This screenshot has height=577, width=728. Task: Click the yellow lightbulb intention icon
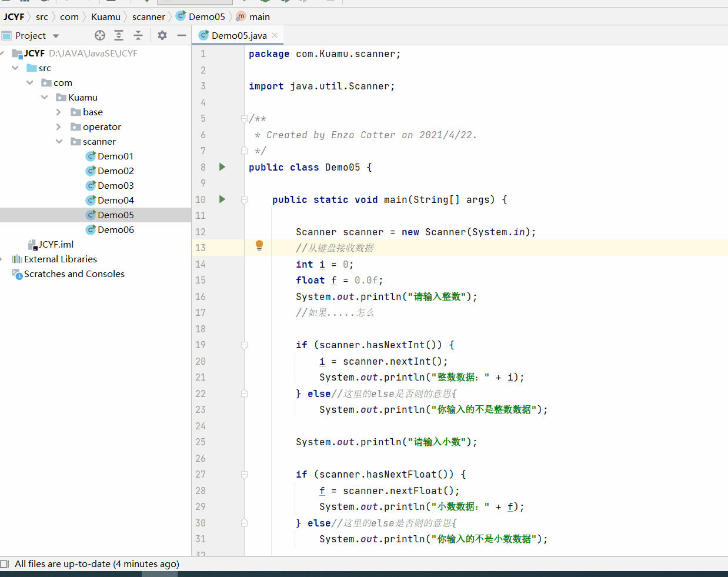tap(259, 246)
